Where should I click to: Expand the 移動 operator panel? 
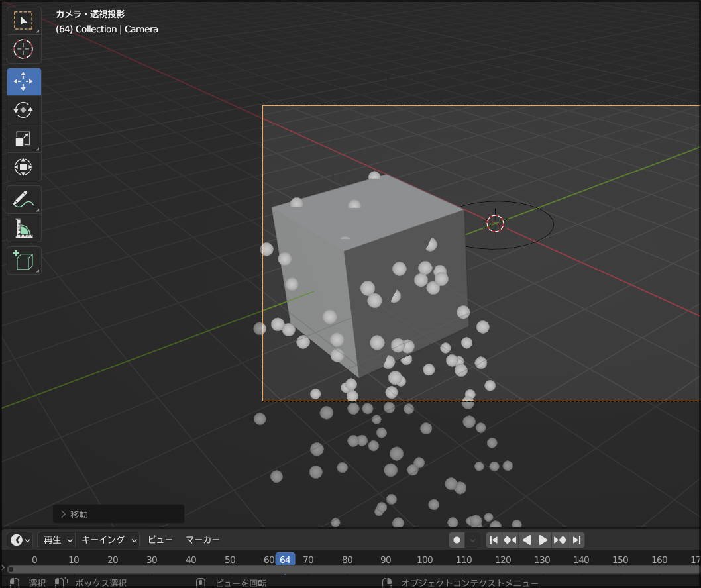pos(119,514)
